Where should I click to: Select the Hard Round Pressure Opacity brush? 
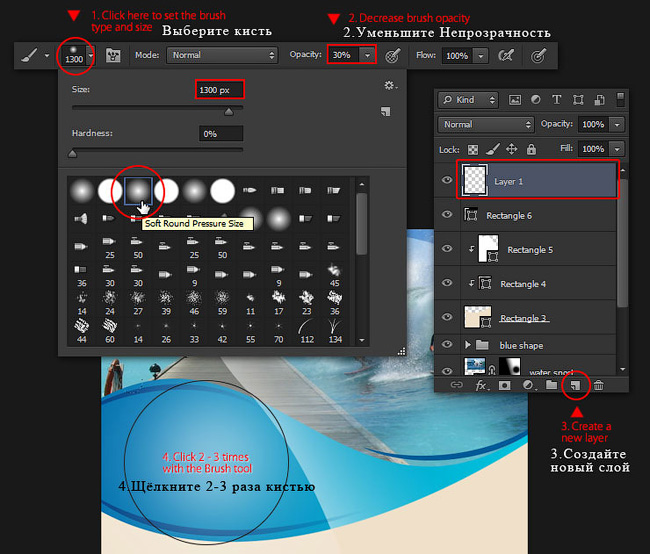tap(223, 191)
